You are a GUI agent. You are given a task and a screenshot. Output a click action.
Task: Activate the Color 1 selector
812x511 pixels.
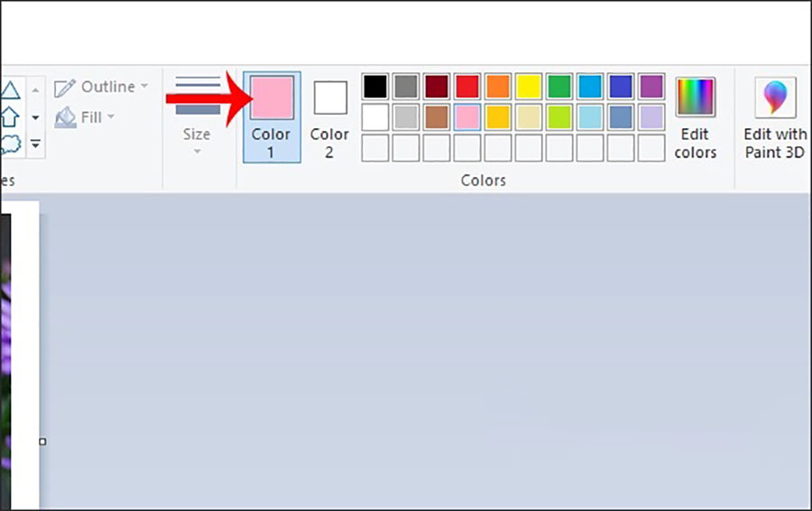tap(272, 117)
